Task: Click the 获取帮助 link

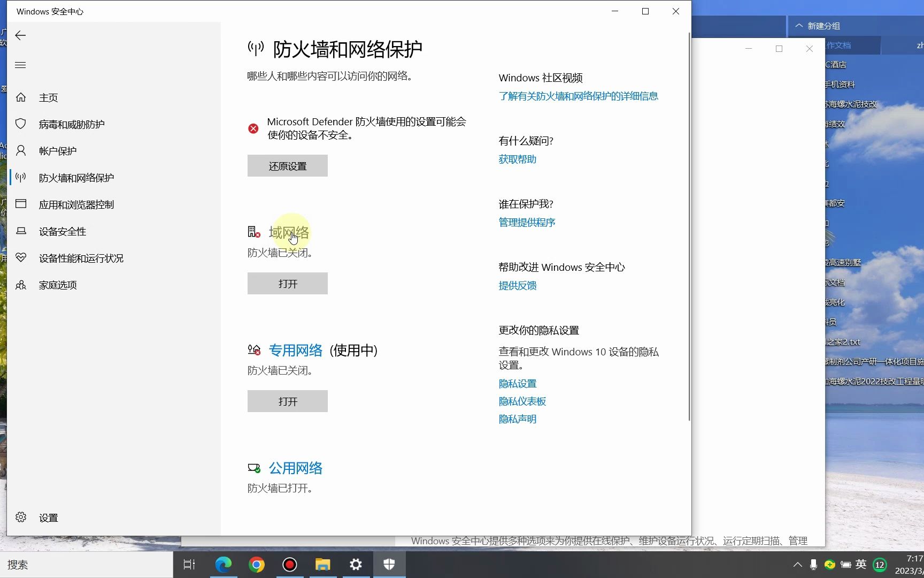Action: (517, 159)
